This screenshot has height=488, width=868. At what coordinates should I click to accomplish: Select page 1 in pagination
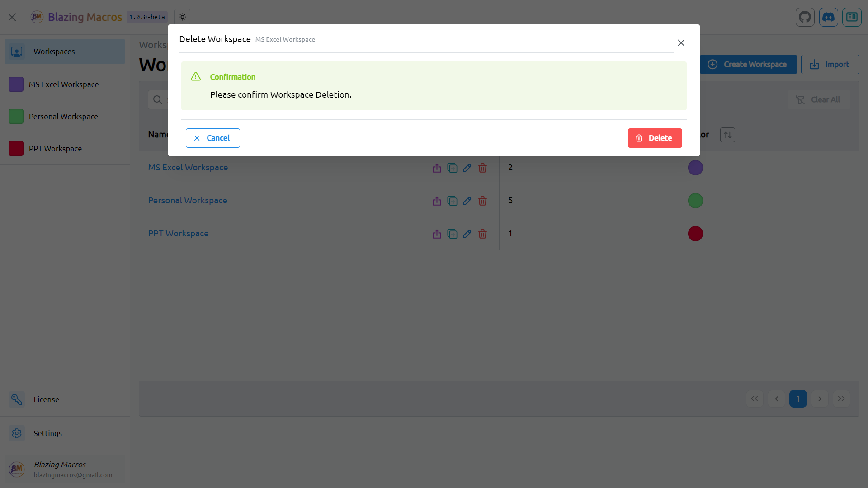(798, 399)
